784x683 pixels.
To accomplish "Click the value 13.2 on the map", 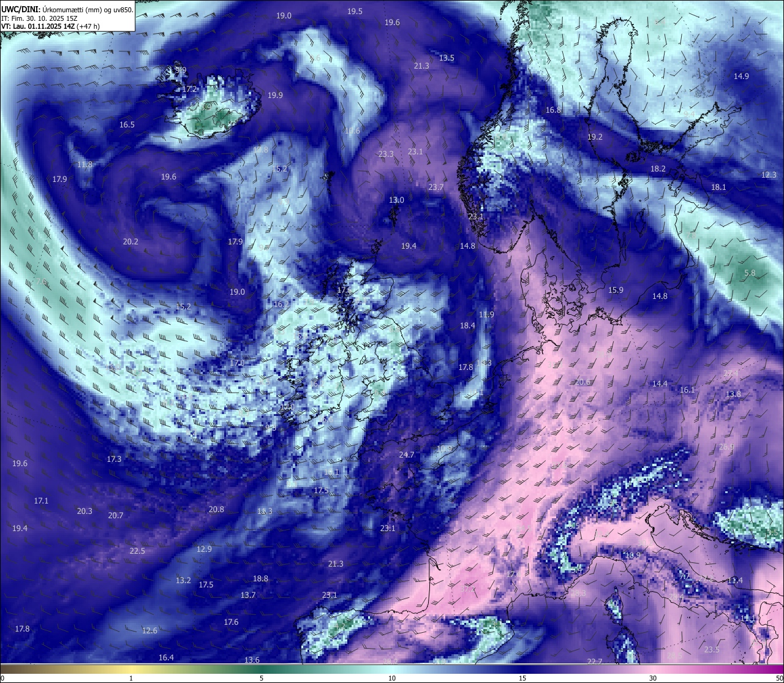I will [183, 580].
